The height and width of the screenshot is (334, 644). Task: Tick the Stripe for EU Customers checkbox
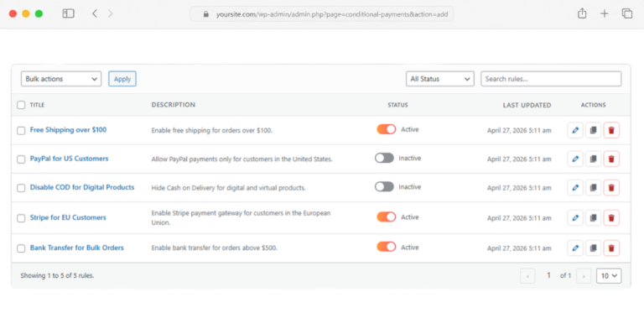pyautogui.click(x=21, y=218)
